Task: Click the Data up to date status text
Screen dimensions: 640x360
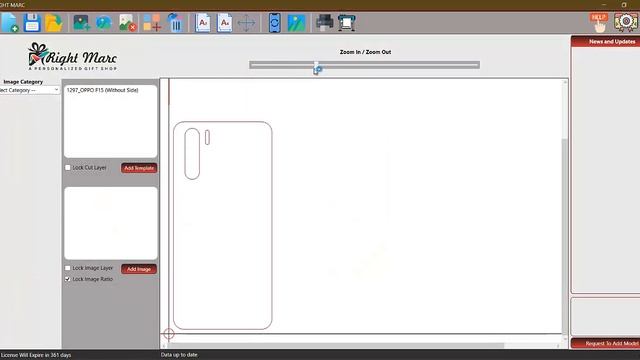Action: click(x=179, y=355)
